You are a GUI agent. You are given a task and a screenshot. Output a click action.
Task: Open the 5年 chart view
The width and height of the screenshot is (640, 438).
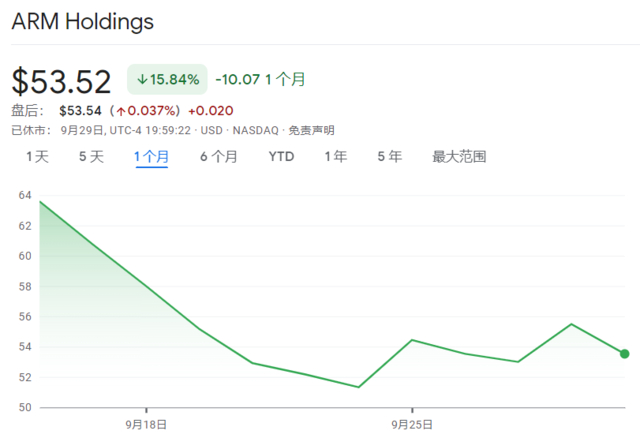tap(389, 157)
